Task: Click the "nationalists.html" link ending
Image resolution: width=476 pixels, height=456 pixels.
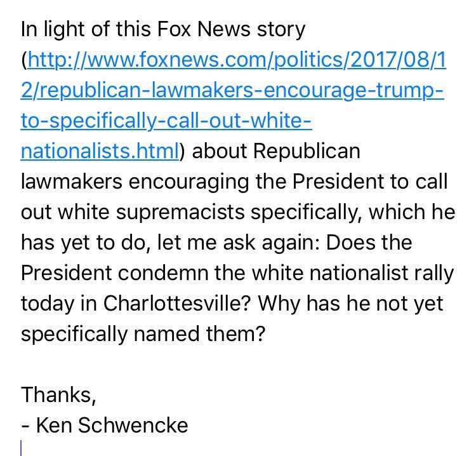Action: [x=100, y=151]
